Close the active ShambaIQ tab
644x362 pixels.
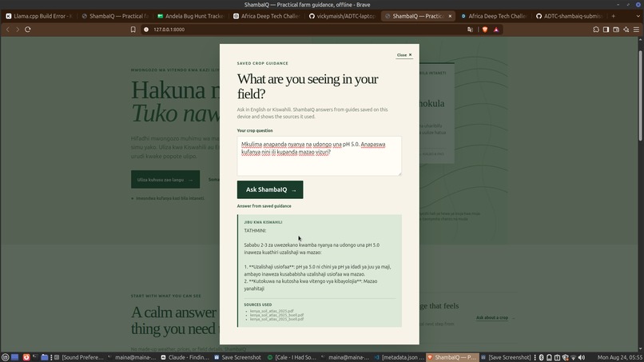[x=450, y=16]
